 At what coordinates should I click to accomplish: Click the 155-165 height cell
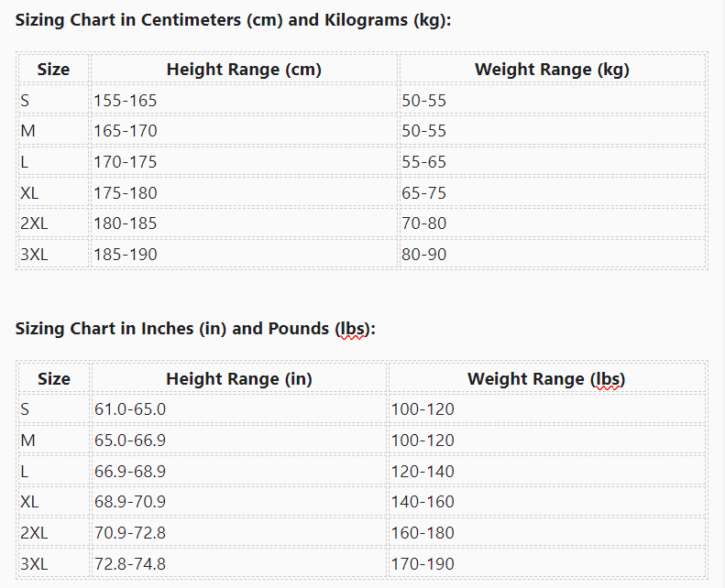(126, 100)
